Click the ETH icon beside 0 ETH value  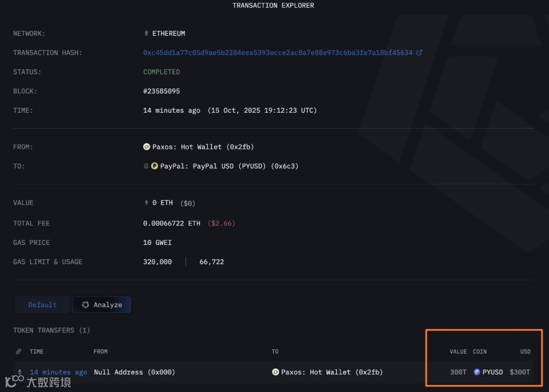point(146,203)
